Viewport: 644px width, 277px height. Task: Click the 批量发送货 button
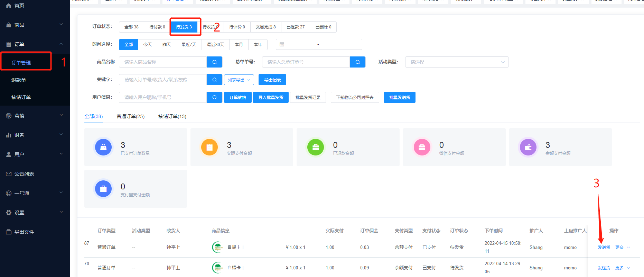click(399, 97)
